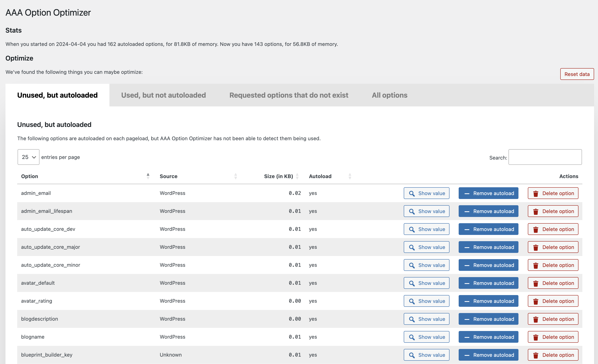Click the search icon on admin_email row
The width and height of the screenshot is (598, 364).
tap(411, 193)
